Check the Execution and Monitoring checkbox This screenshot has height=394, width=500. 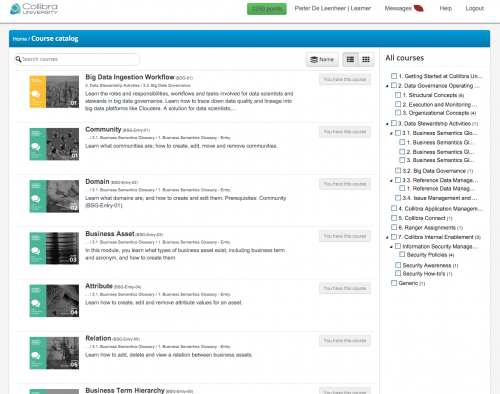pos(398,104)
